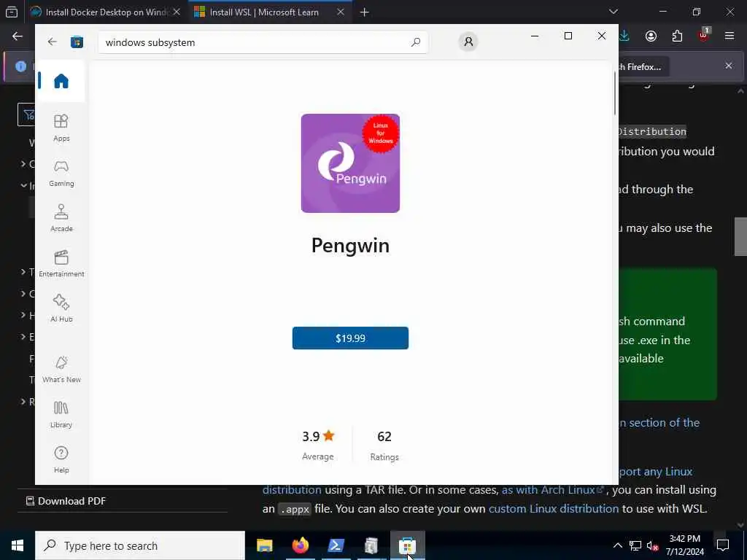View What's New in Store

click(x=61, y=369)
